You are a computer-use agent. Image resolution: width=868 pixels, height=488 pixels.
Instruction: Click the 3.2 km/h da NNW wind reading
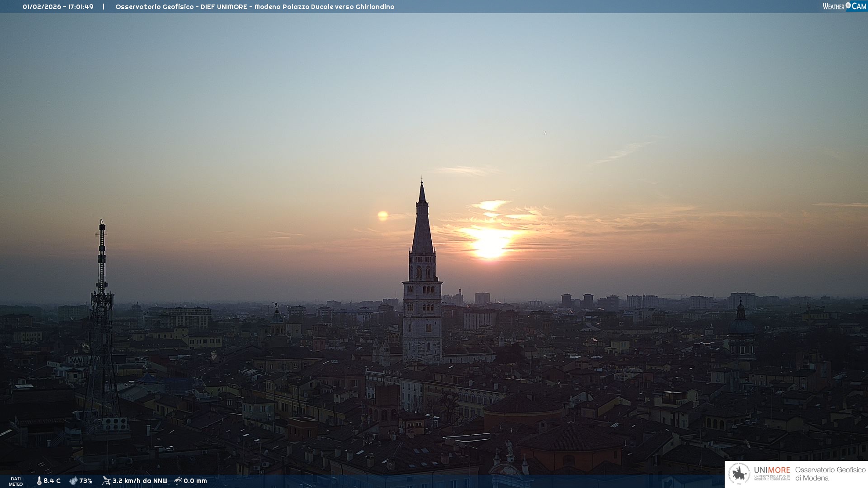click(140, 481)
